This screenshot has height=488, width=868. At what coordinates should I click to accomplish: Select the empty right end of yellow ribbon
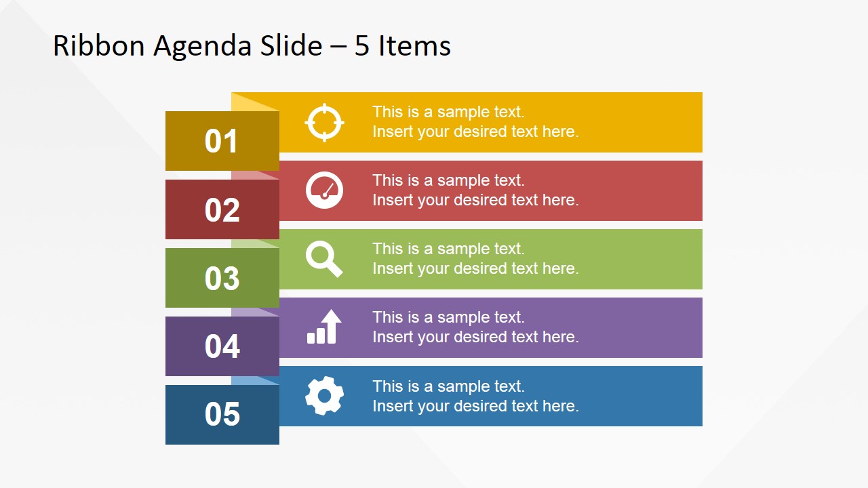641,122
